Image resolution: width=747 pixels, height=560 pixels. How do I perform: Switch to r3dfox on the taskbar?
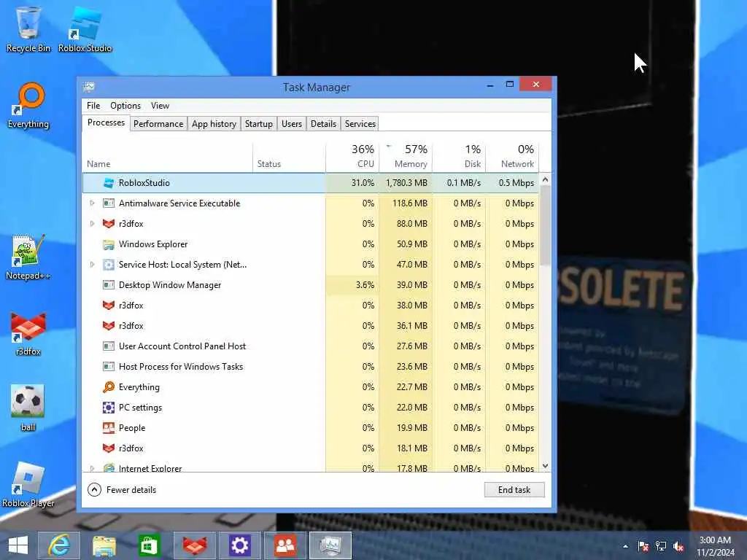(194, 545)
